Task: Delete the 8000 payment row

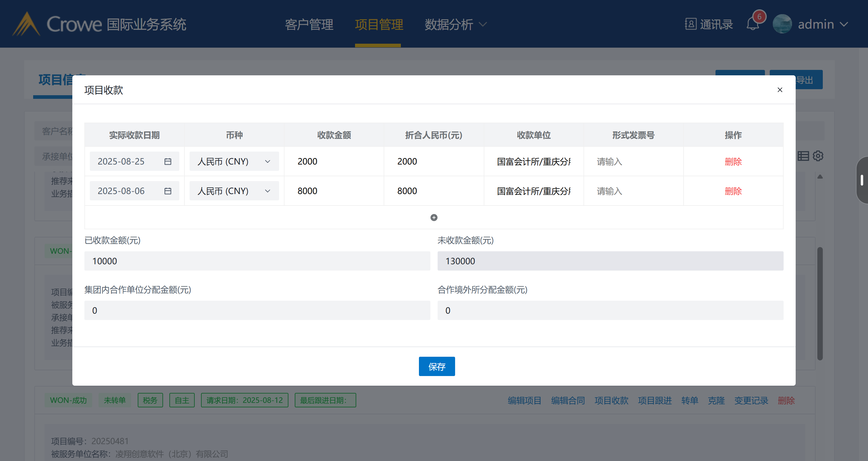Action: point(733,191)
